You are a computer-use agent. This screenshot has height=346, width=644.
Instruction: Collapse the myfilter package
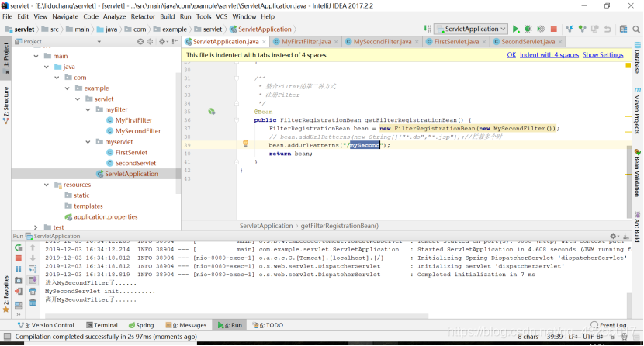(88, 109)
